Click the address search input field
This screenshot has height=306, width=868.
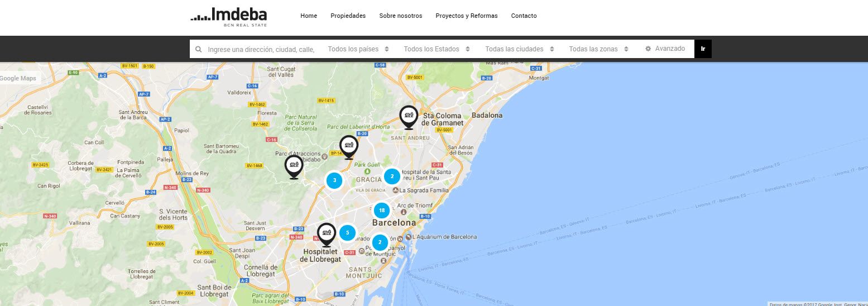(x=261, y=49)
